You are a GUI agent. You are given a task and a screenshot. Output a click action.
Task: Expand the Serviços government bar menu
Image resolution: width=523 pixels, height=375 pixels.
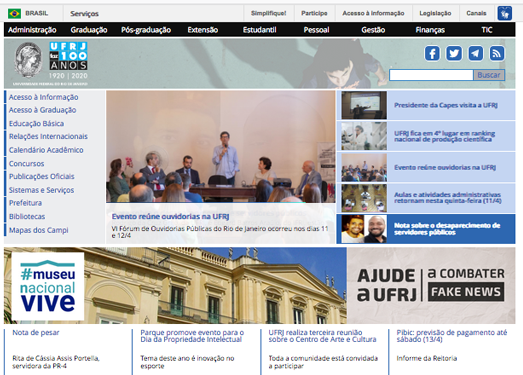84,14
